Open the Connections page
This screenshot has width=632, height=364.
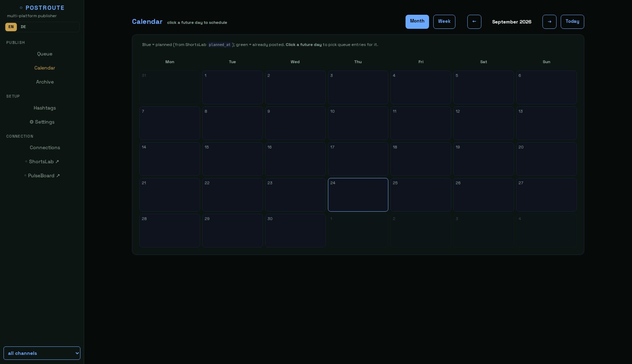[x=45, y=147]
